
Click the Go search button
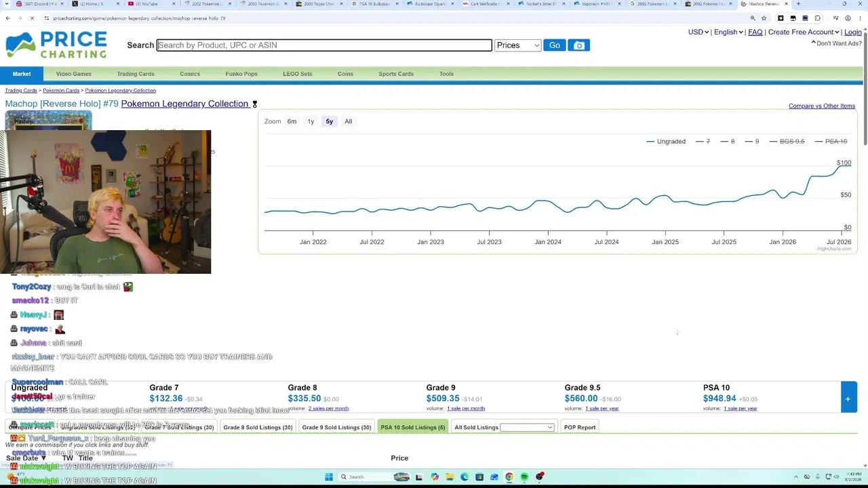coord(555,45)
